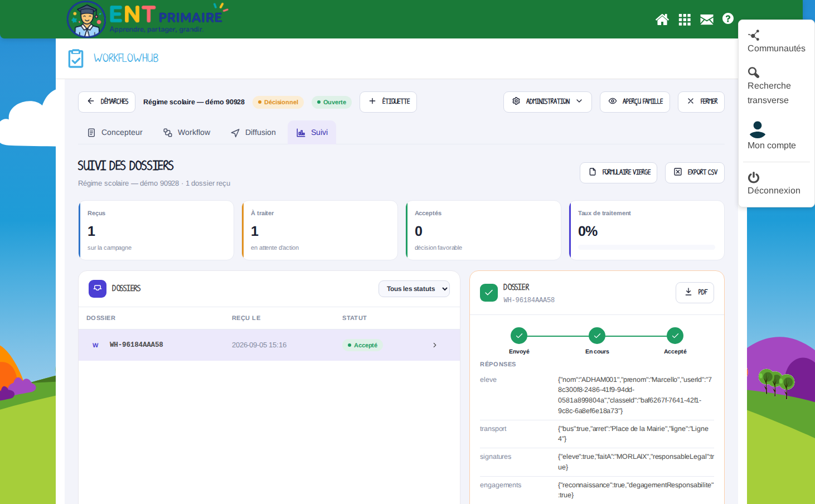Select the Suivi tab

tap(312, 133)
